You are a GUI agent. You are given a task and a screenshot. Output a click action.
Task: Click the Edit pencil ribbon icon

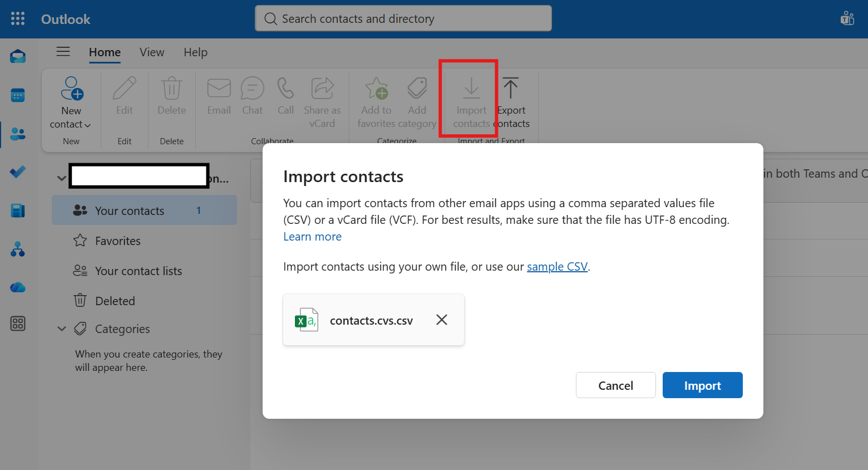[x=125, y=89]
